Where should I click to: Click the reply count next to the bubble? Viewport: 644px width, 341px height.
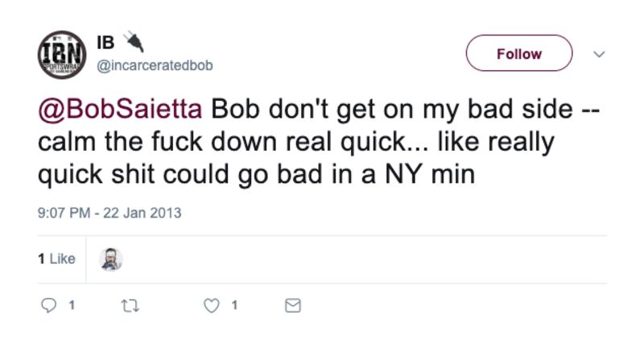[72, 306]
